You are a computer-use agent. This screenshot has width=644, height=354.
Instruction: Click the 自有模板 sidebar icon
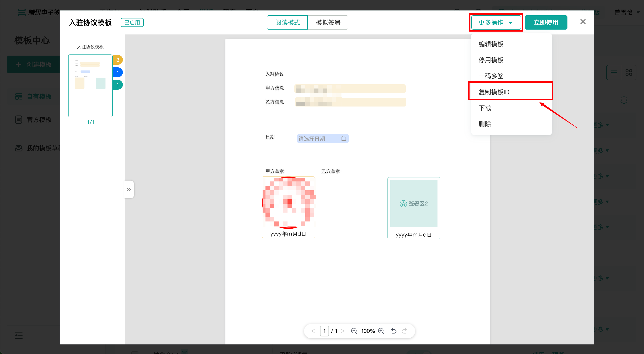[18, 97]
